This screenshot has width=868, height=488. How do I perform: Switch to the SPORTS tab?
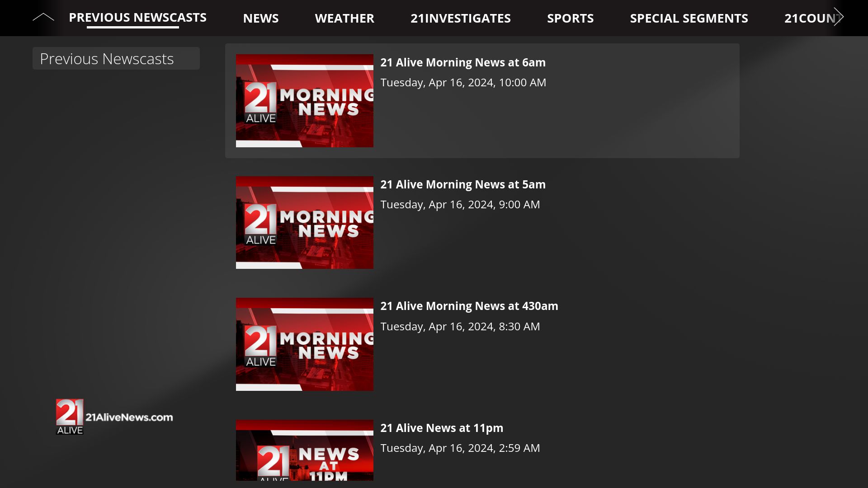[x=571, y=19]
